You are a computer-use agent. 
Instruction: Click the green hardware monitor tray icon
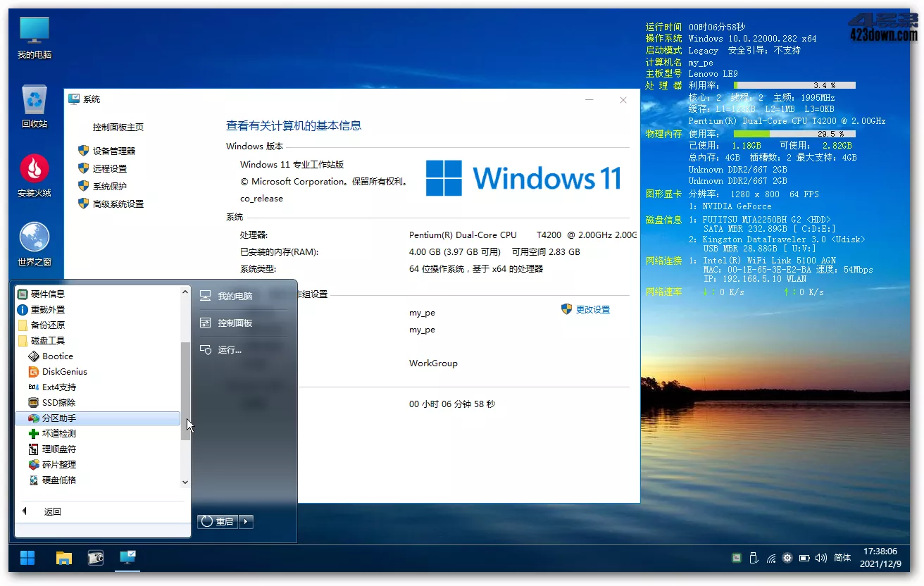[737, 558]
